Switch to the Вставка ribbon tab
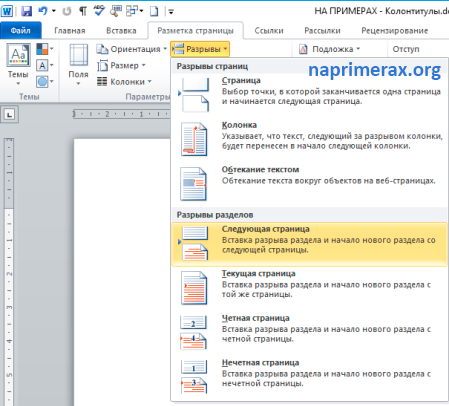The height and width of the screenshot is (406, 449). click(121, 31)
